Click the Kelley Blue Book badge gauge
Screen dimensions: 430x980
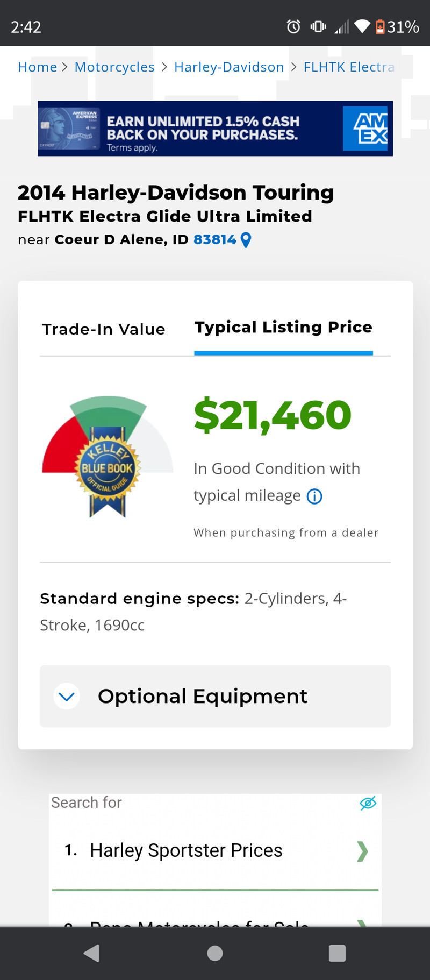point(107,457)
